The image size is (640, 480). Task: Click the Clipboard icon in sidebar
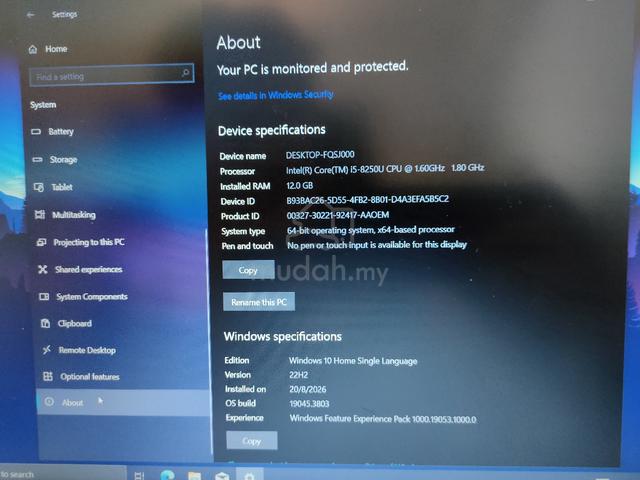pyautogui.click(x=45, y=324)
